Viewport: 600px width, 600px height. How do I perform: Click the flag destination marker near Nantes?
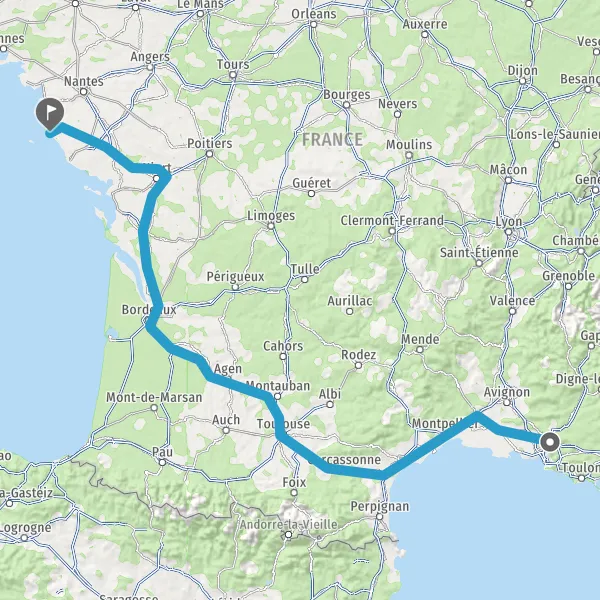tap(50, 113)
